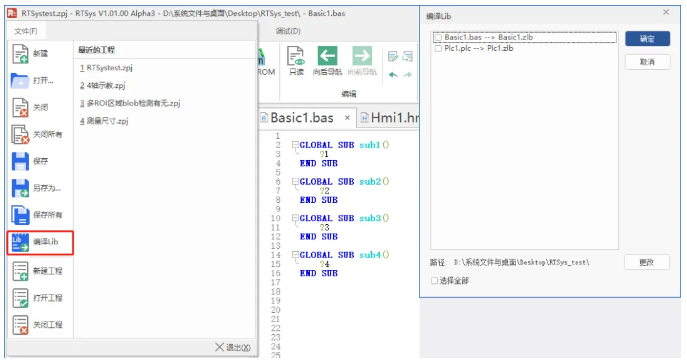Open recent project 2 4轴示教.zpj
This screenshot has width=687, height=363.
(103, 86)
